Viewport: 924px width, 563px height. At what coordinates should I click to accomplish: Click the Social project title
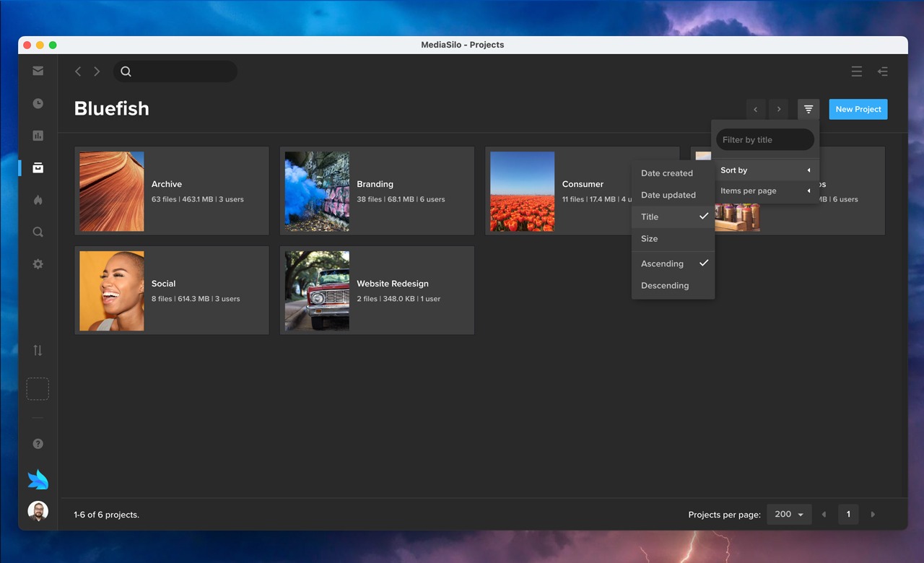point(164,284)
